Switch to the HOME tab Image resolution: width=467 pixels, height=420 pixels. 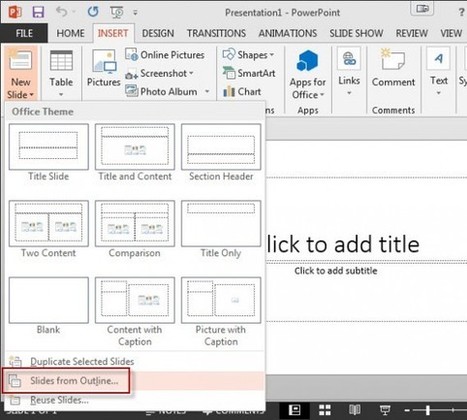[70, 33]
